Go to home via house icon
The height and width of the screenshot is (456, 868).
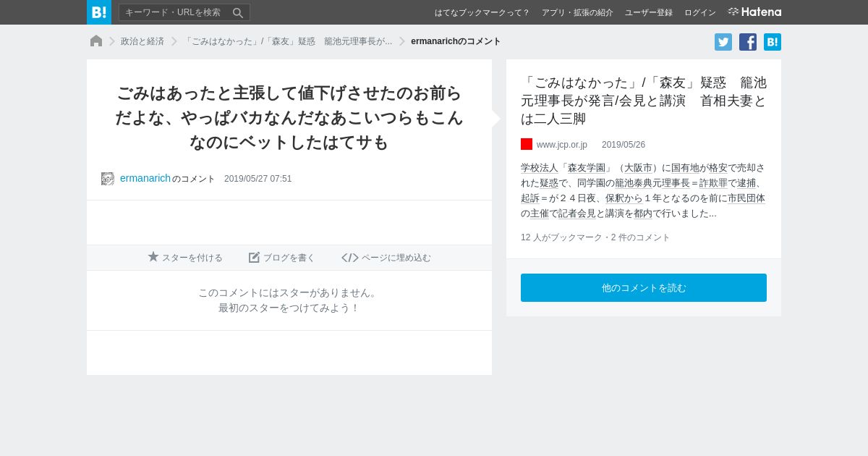[x=96, y=41]
